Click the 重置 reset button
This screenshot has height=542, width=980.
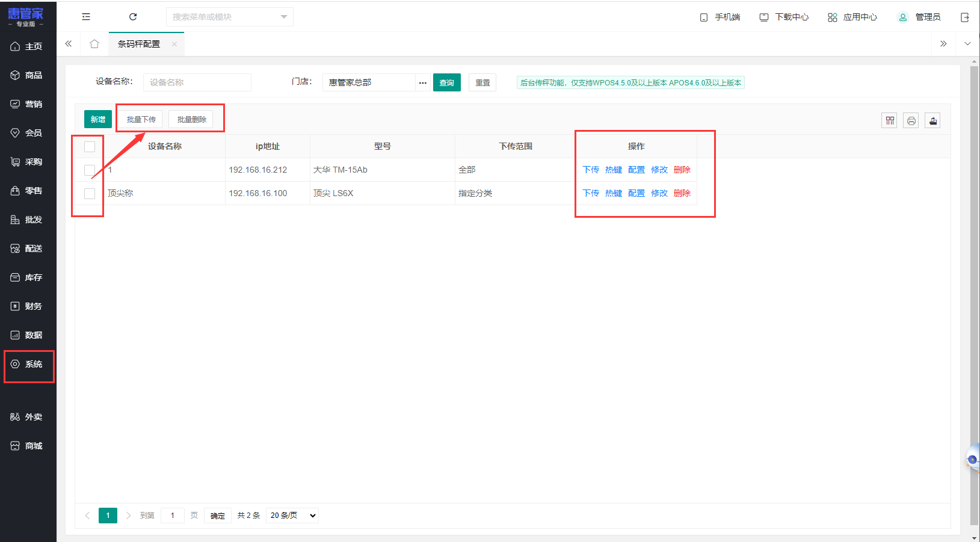pos(482,82)
